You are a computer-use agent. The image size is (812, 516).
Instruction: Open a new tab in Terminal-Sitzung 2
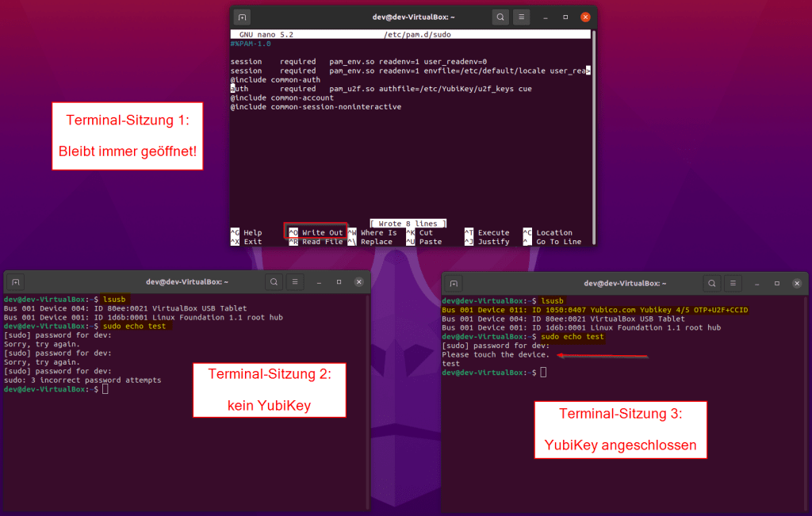[x=15, y=281]
